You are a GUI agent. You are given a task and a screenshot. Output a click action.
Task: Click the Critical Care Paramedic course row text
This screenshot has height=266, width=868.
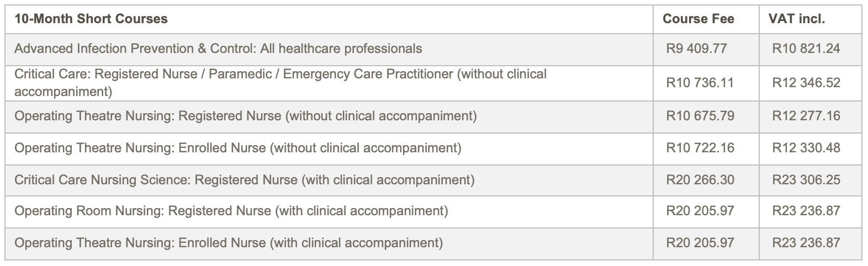tap(280, 83)
